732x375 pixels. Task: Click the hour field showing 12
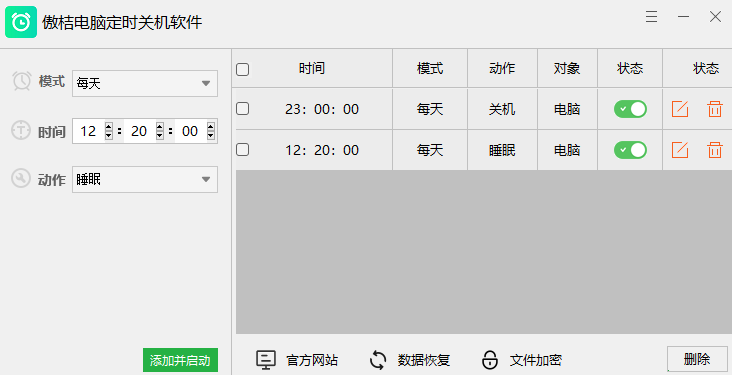[x=89, y=131]
